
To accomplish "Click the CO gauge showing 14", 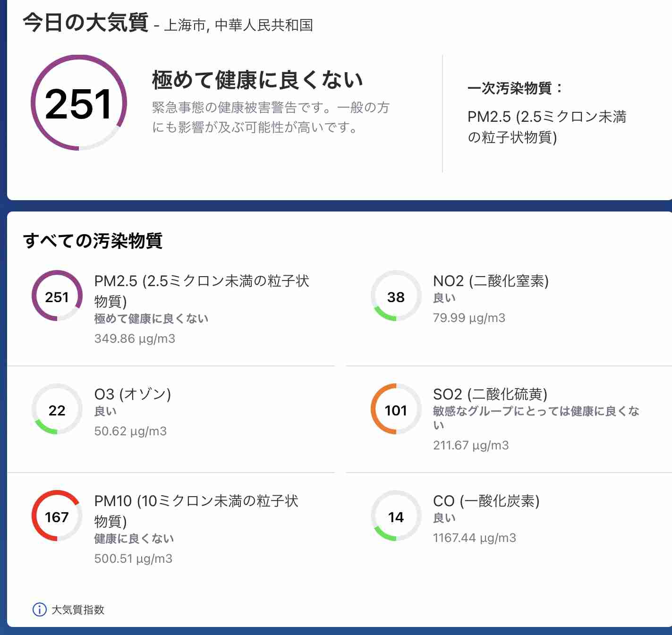I will click(x=396, y=516).
